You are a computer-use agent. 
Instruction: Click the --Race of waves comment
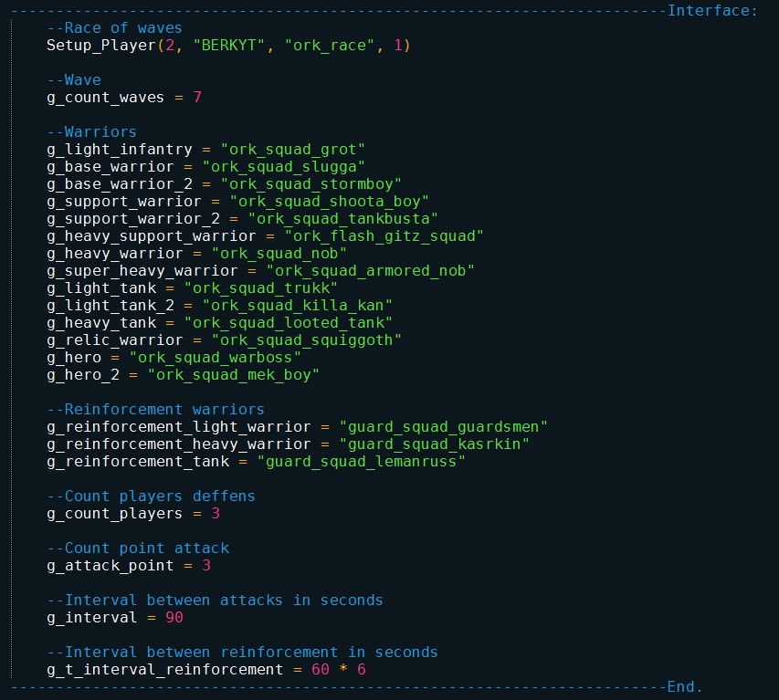click(115, 27)
